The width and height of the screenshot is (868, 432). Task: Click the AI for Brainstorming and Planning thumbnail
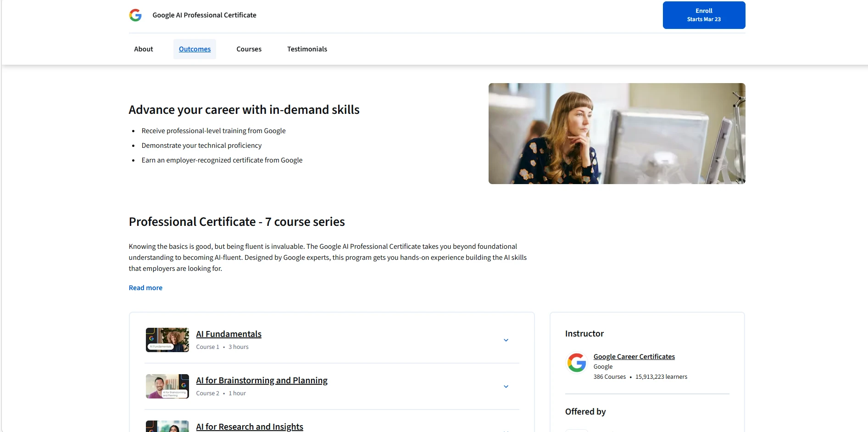(x=167, y=386)
